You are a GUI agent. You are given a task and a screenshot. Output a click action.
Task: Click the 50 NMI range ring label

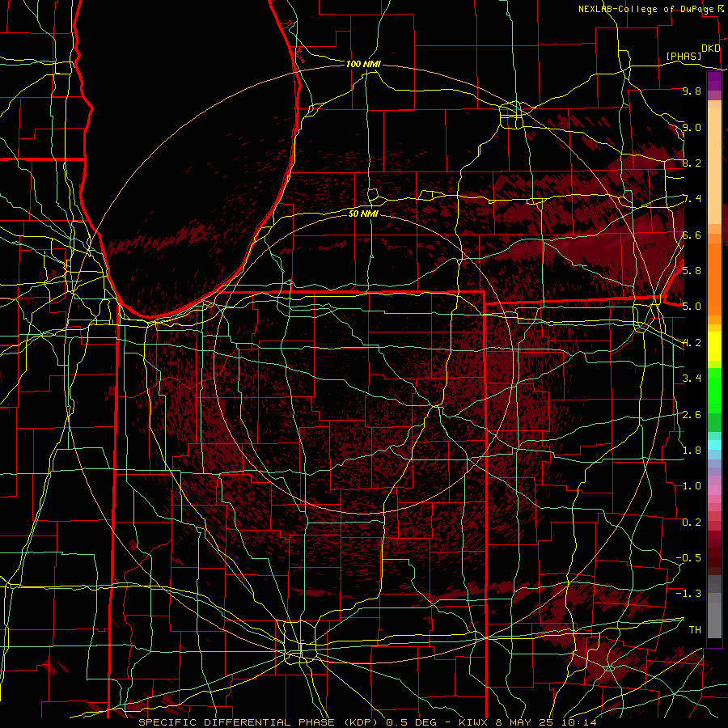click(363, 214)
